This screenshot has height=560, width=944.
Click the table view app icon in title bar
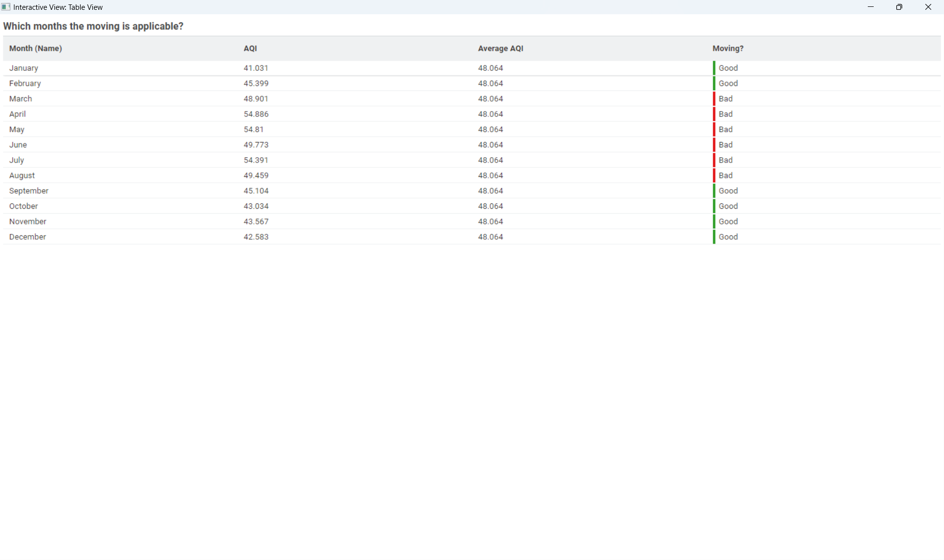point(6,7)
